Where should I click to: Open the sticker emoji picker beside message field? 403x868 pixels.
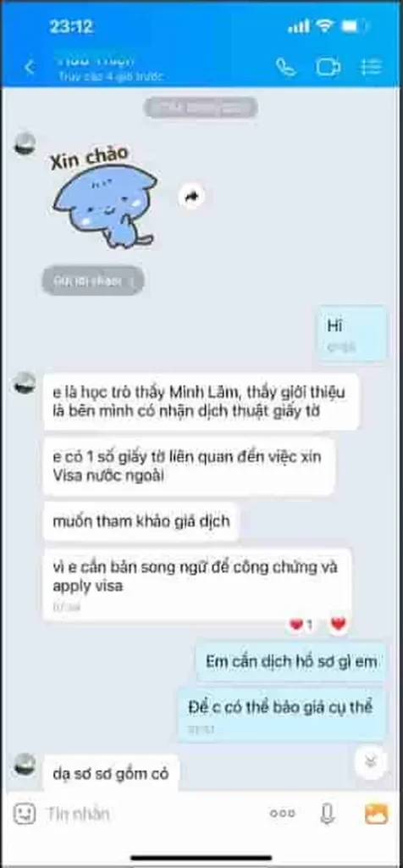(x=25, y=814)
